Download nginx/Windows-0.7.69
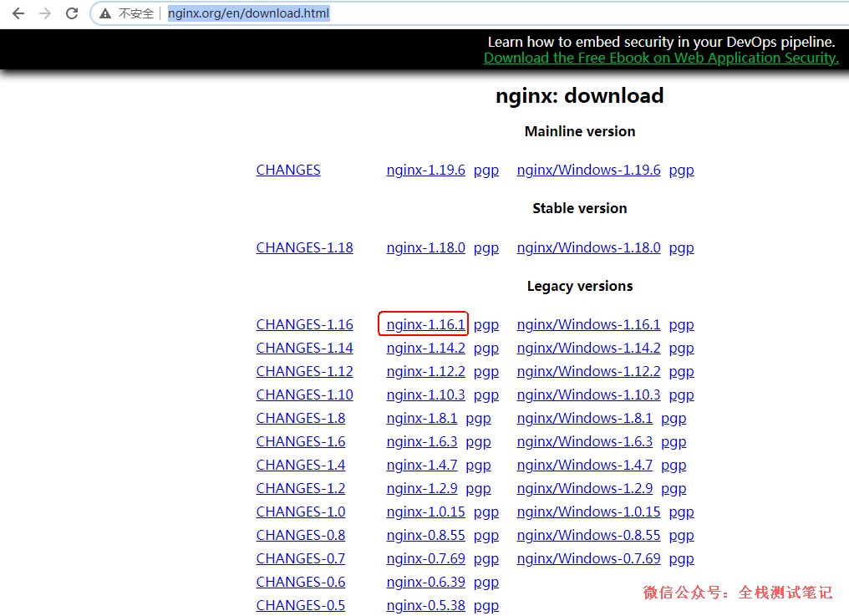849x616 pixels. pos(588,558)
